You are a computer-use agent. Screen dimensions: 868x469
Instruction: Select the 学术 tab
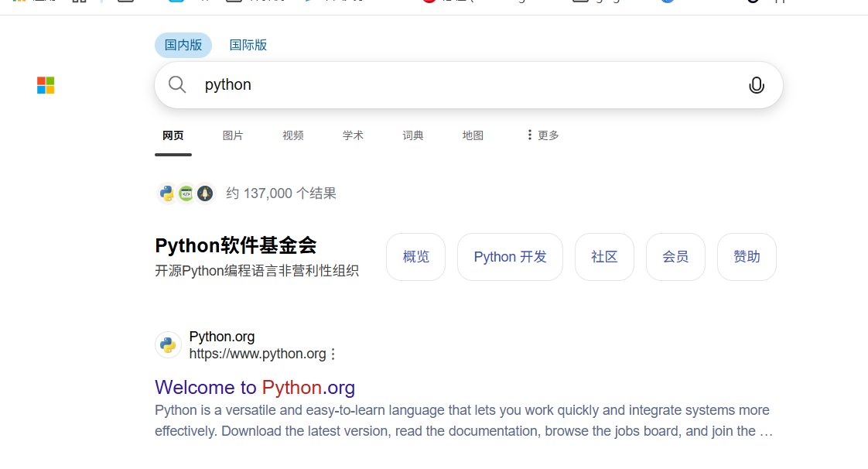[x=353, y=135]
